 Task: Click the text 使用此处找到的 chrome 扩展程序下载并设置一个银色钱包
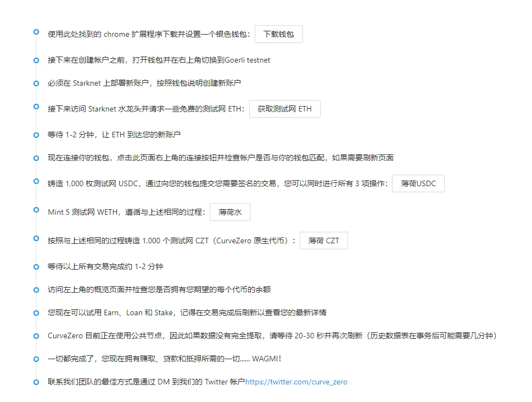coord(149,34)
